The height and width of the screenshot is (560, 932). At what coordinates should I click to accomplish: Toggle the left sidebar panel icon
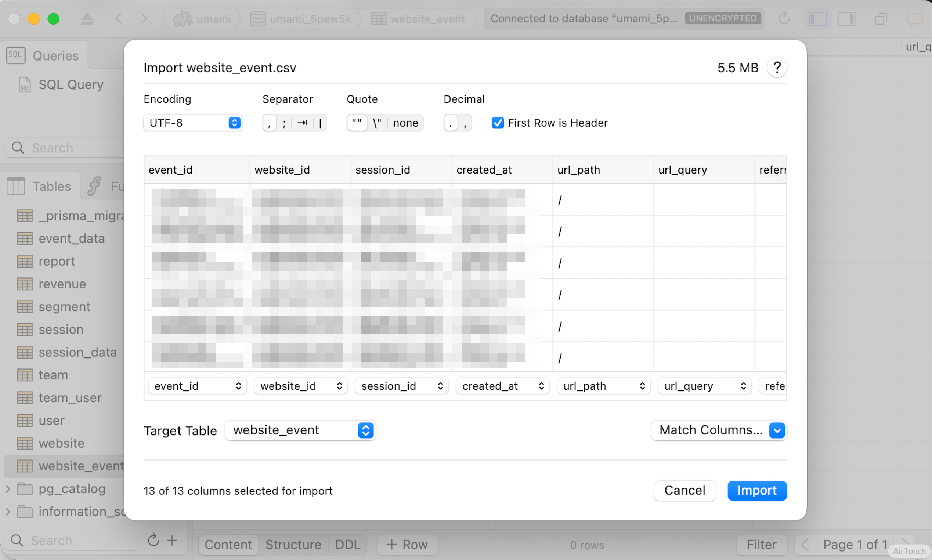(x=817, y=18)
